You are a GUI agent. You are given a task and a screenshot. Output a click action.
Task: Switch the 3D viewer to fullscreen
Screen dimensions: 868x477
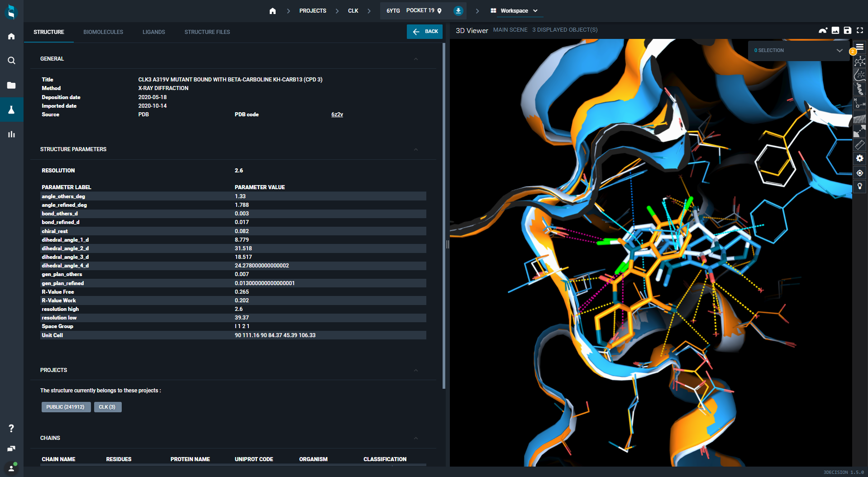(x=860, y=30)
